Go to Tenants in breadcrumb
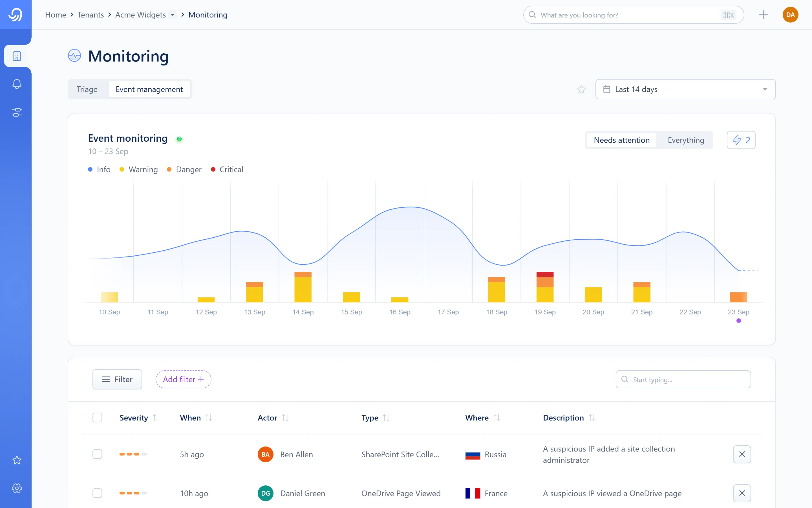 click(x=91, y=15)
